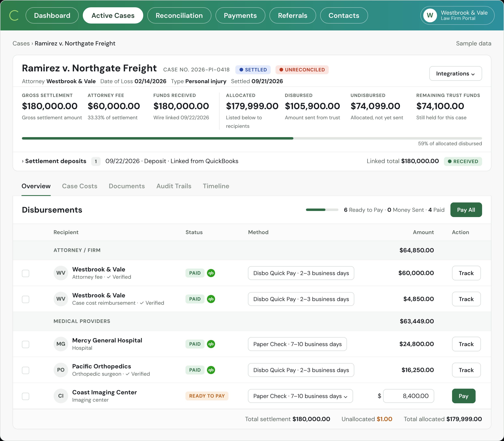This screenshot has width=504, height=441.
Task: Click Pay for Coast Imaging Center
Action: point(464,396)
